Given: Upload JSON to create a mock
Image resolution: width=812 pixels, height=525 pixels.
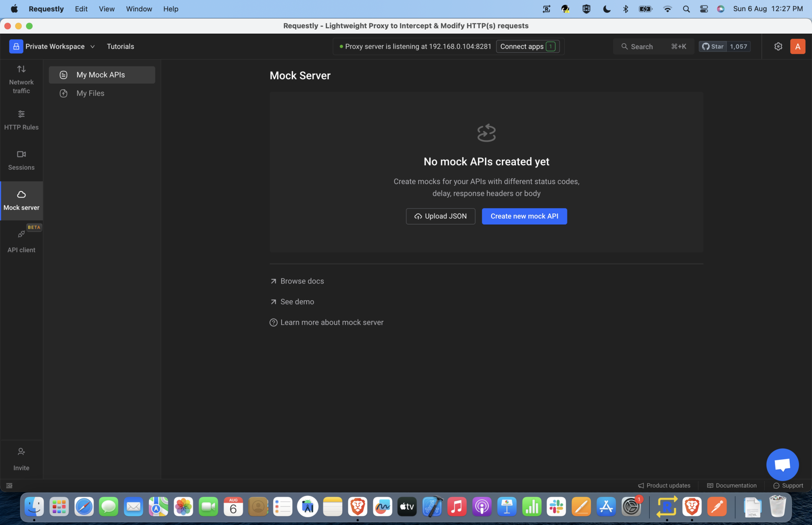Looking at the screenshot, I should pos(440,216).
